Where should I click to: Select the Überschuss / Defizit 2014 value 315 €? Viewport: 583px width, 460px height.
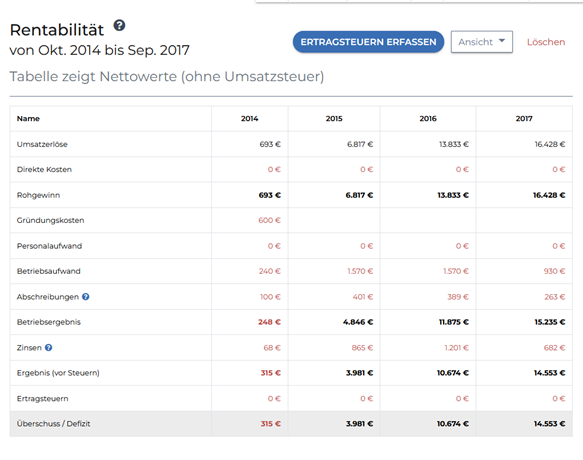click(x=271, y=424)
